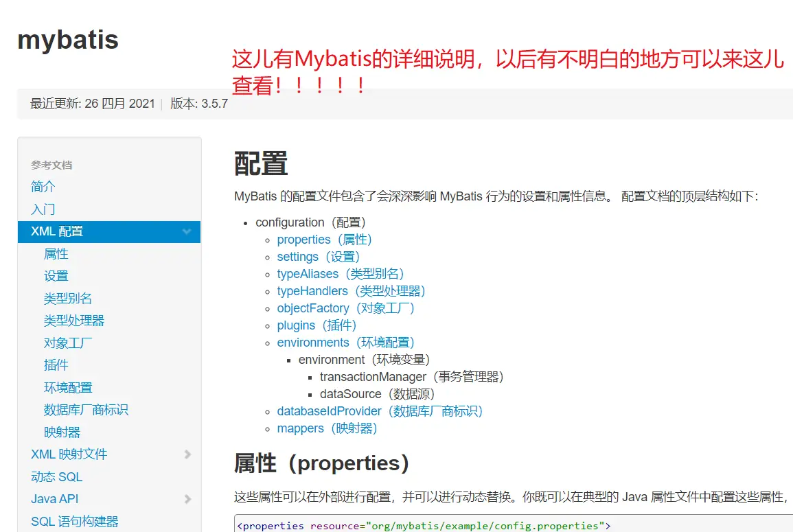Viewport: 793px width, 532px height.
Task: Open SQL 语句构建器 sidebar link
Action: (75, 521)
